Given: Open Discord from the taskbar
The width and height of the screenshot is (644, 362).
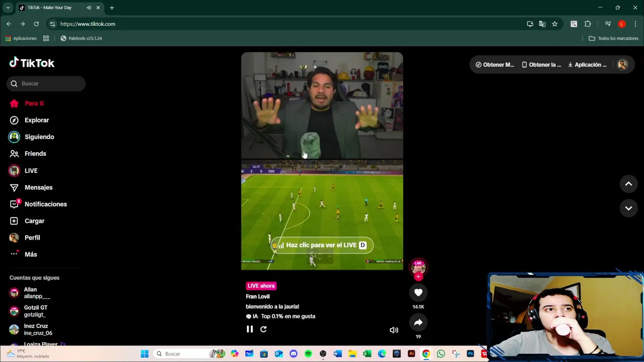Looking at the screenshot, I should 293,354.
